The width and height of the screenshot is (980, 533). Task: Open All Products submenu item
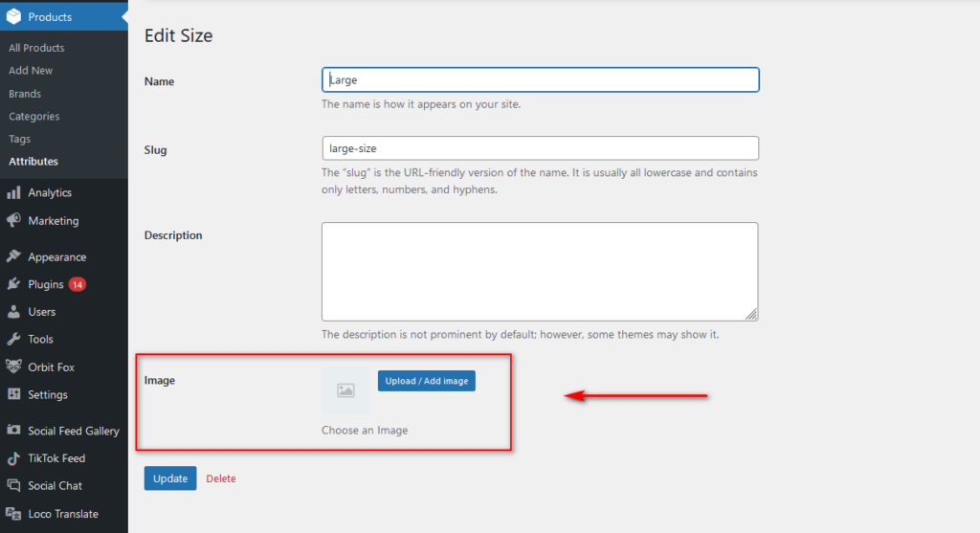click(36, 48)
